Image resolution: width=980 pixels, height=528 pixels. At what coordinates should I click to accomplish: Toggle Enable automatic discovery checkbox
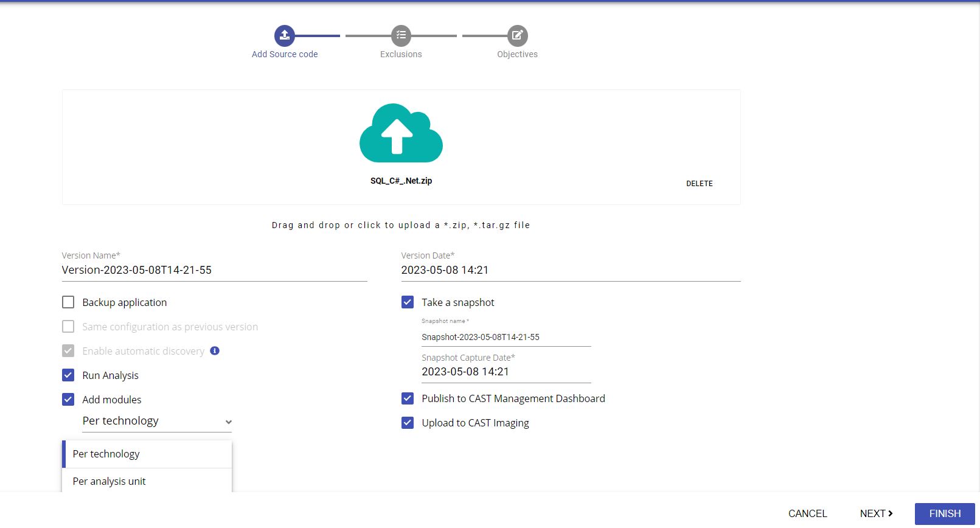(68, 351)
